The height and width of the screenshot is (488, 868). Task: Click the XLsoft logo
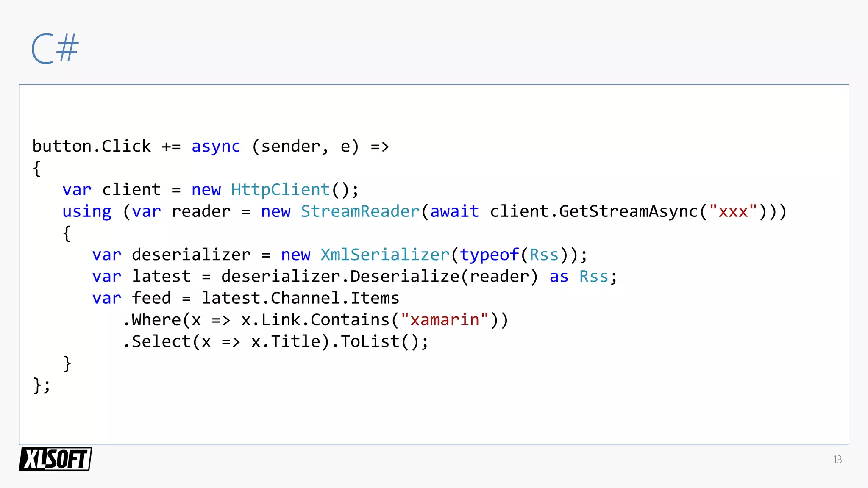[x=56, y=459]
